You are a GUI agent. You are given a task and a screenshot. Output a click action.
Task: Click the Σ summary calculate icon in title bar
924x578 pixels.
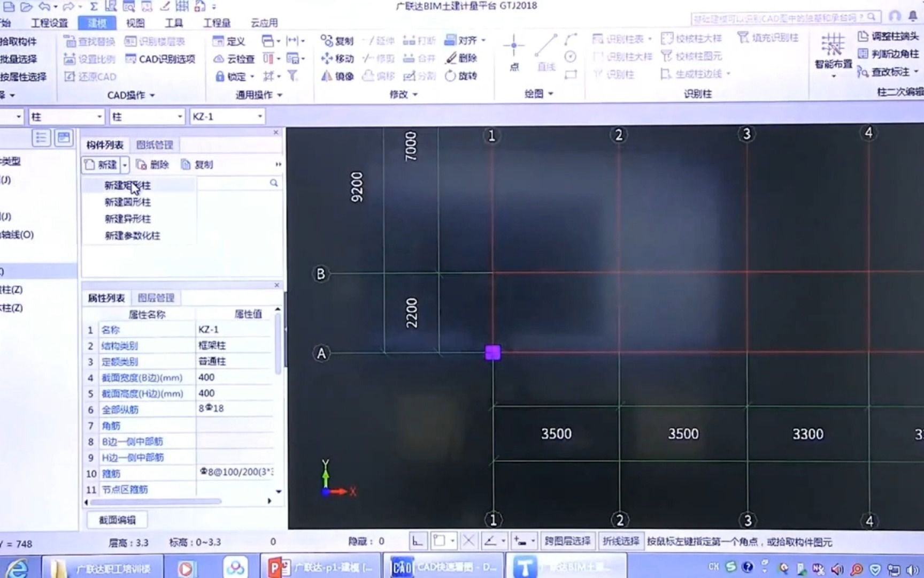(94, 6)
